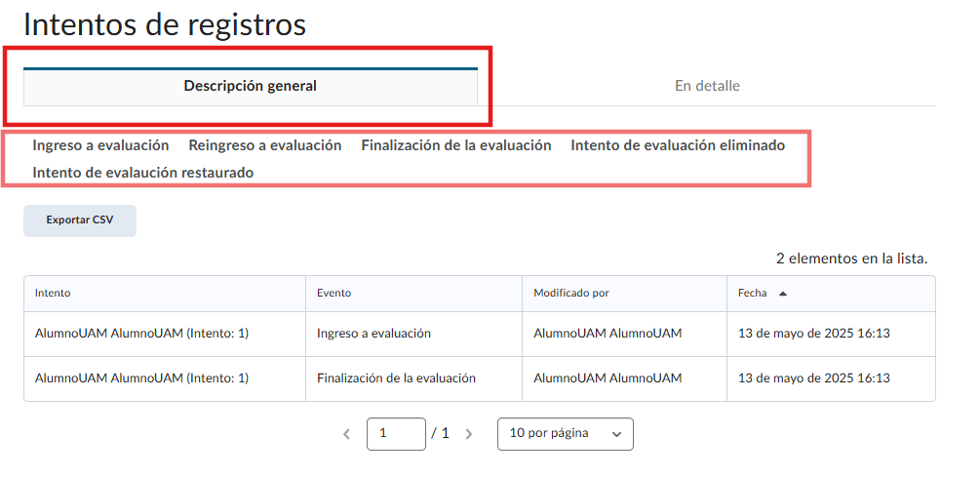The width and height of the screenshot is (980, 478).
Task: Open the En detalle tab
Action: (707, 86)
